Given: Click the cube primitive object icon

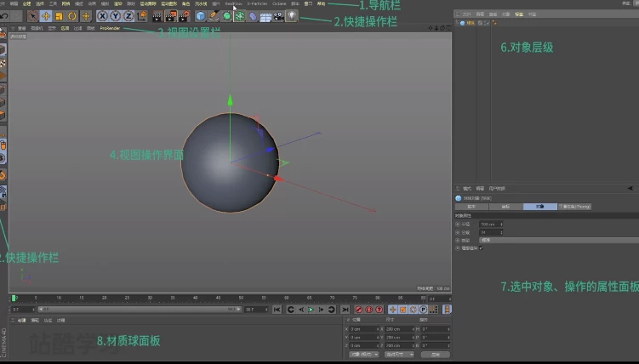Looking at the screenshot, I should (201, 16).
